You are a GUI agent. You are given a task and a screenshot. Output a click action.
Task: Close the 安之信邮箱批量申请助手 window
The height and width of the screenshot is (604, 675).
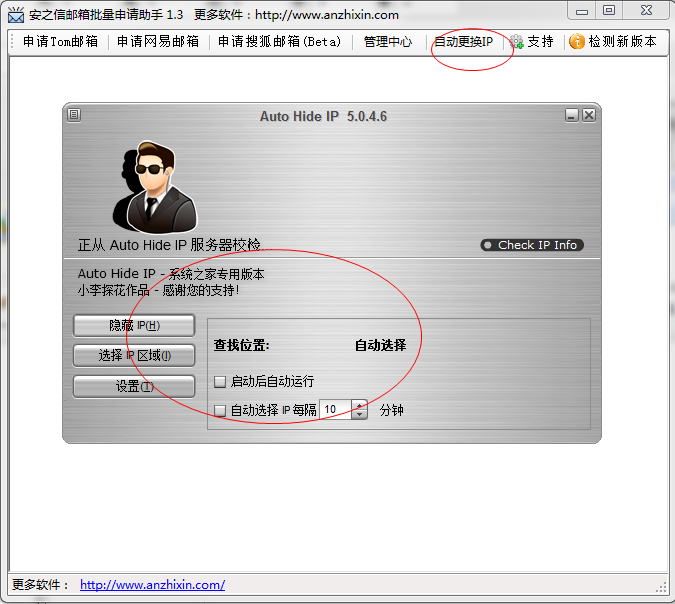pos(646,10)
